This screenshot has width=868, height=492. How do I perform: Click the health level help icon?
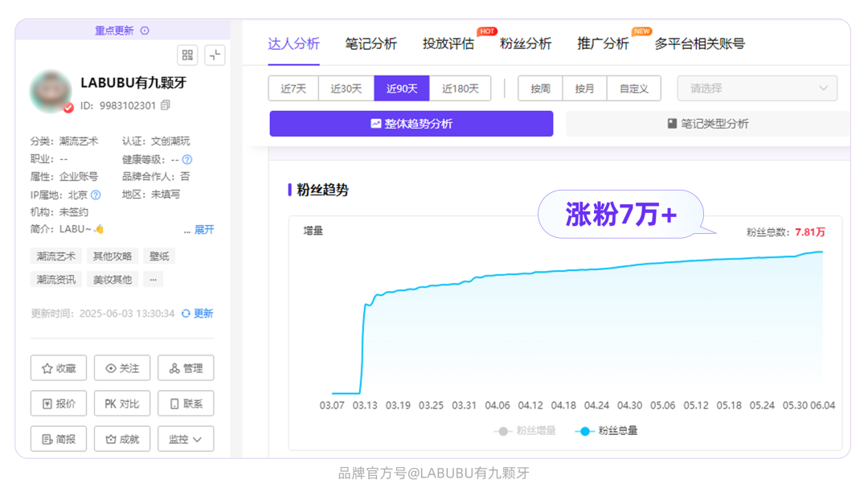coord(187,159)
